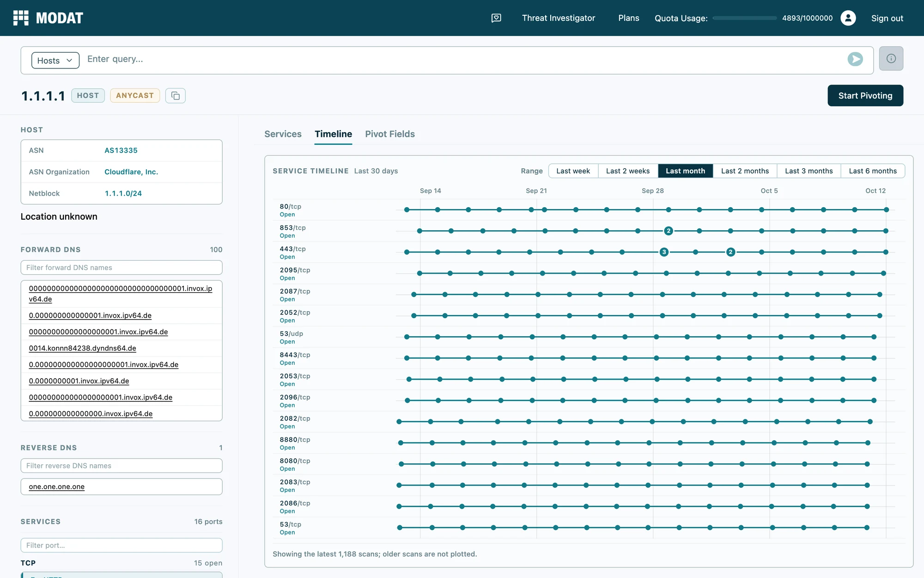This screenshot has width=924, height=578.
Task: Open one.one.one.one reverse DNS link
Action: coord(57,486)
